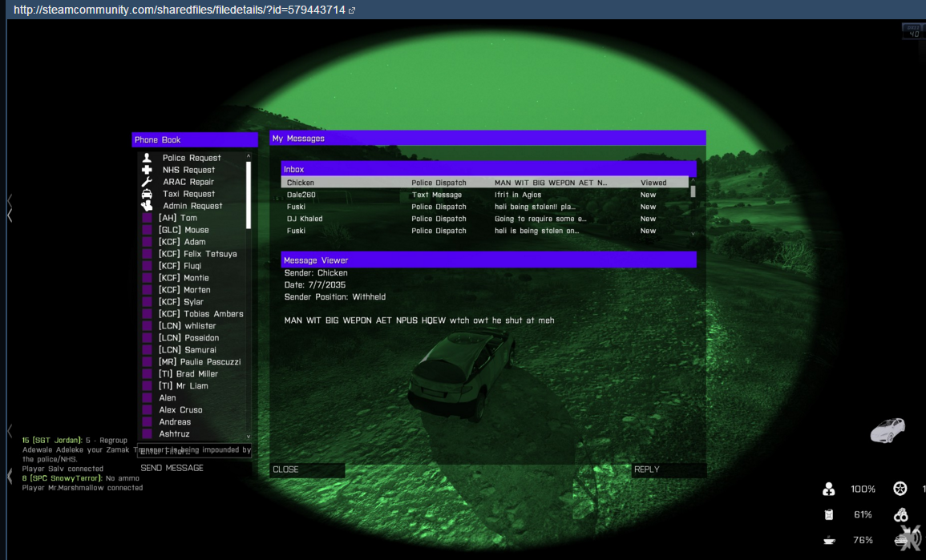Image resolution: width=926 pixels, height=560 pixels.
Task: Click the white car vehicle icon
Action: [888, 430]
